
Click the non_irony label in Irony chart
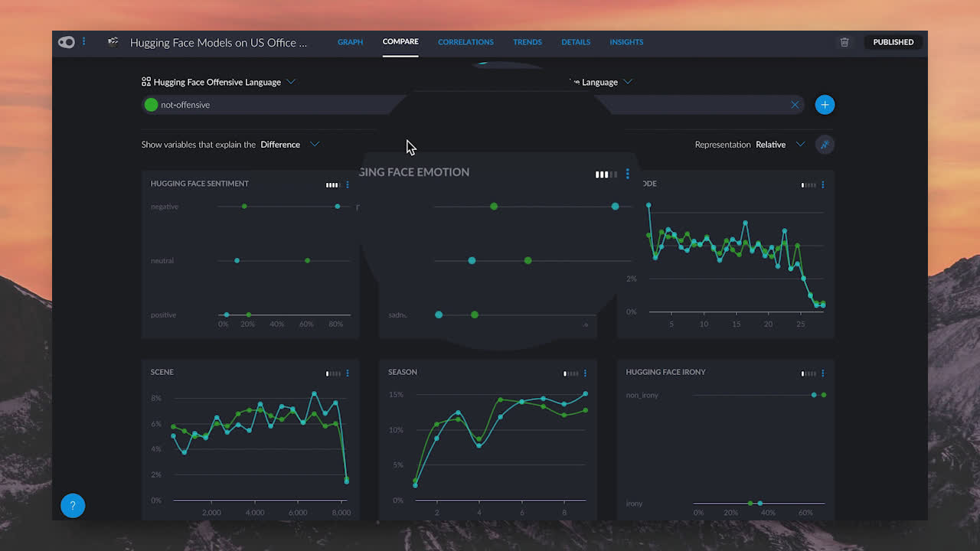642,395
